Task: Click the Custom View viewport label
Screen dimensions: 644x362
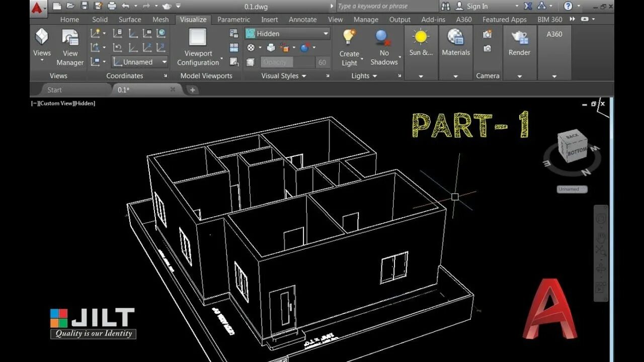Action: 56,104
